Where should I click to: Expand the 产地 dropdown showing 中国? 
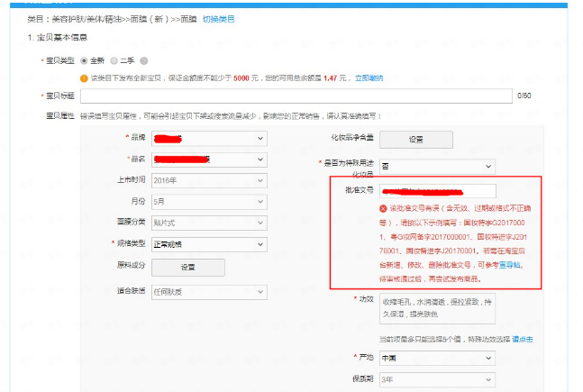pos(437,358)
